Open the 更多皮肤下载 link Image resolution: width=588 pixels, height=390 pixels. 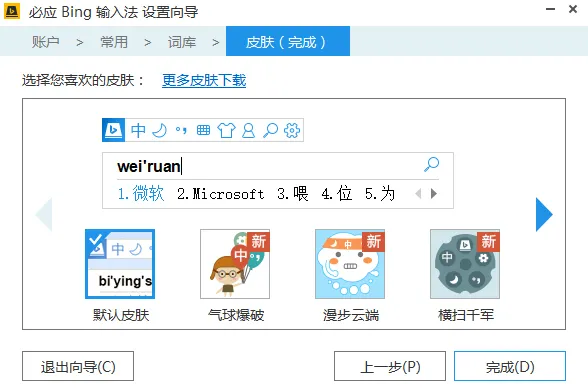[x=204, y=80]
